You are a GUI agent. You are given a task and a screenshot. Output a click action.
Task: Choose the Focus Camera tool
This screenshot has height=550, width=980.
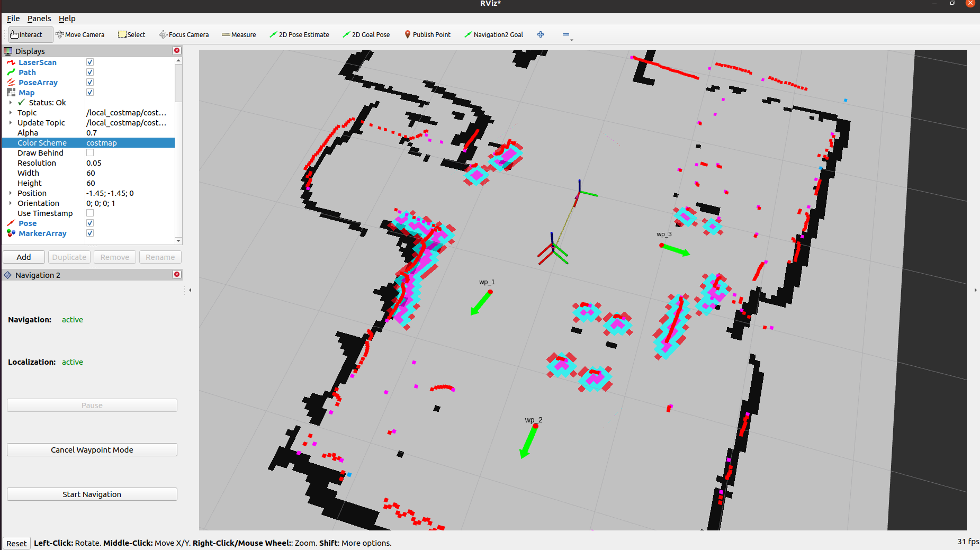pyautogui.click(x=184, y=35)
